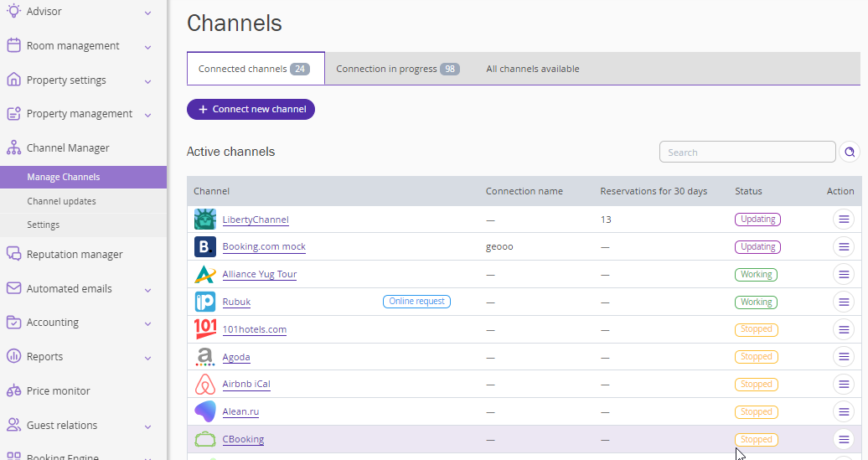Open action menu for Rubuk row
Viewport: 868px width, 460px height.
844,302
